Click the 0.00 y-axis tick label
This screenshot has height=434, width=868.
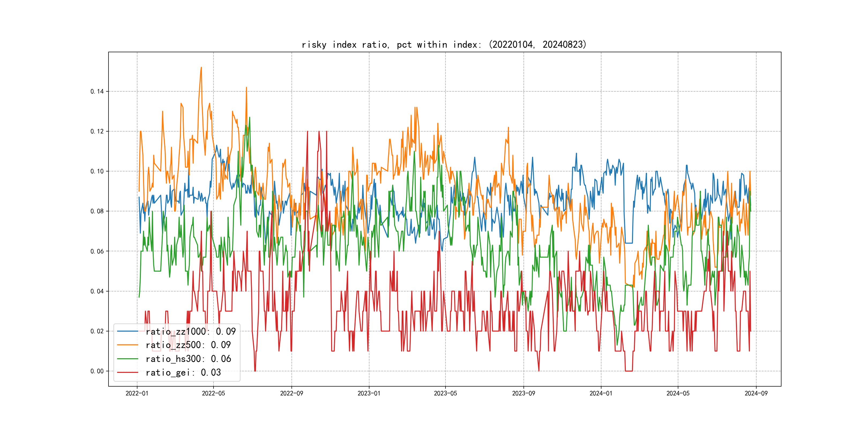pos(97,371)
